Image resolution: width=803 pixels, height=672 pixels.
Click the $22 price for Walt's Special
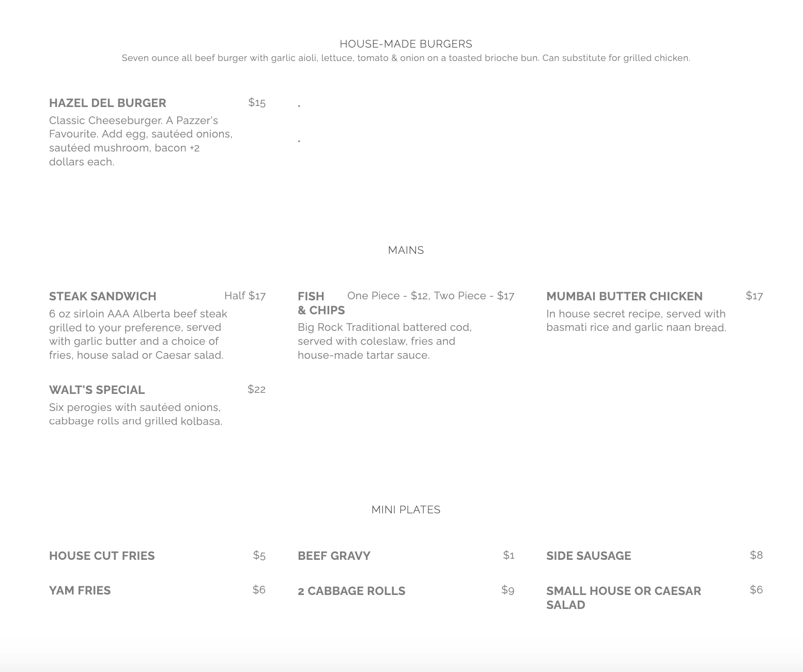click(256, 389)
